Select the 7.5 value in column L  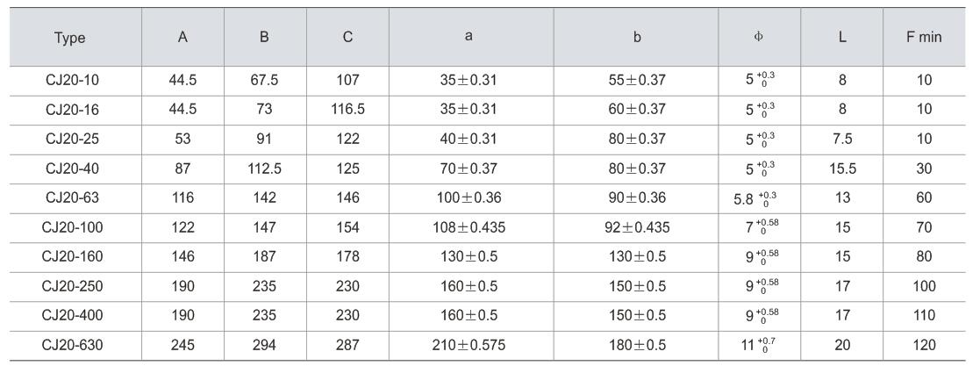842,139
